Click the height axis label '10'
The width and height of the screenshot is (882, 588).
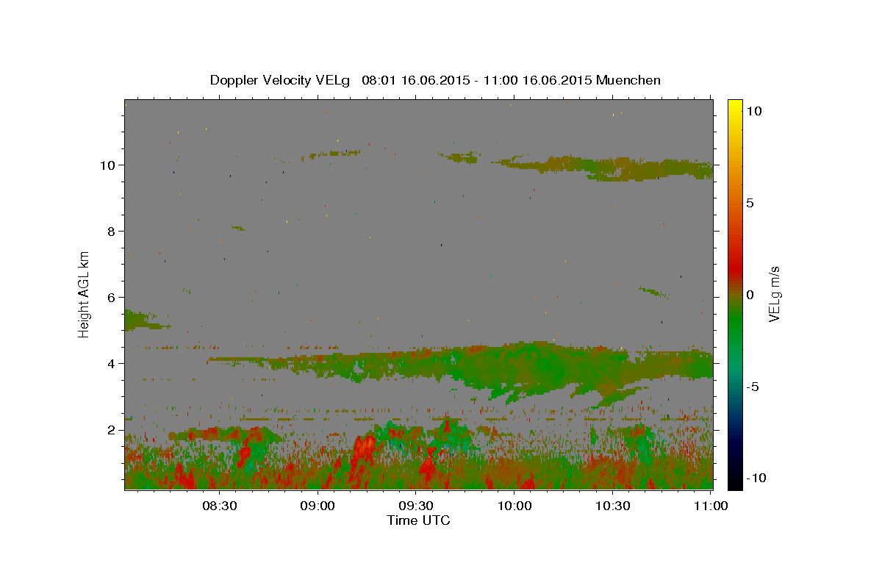click(x=107, y=165)
